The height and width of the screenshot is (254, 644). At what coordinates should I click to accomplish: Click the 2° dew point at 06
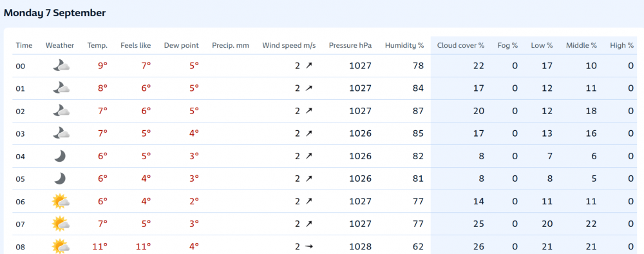tap(194, 201)
